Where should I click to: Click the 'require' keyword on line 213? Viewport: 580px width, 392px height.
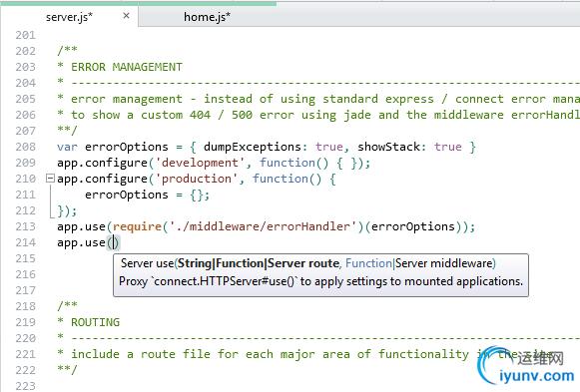(x=137, y=226)
